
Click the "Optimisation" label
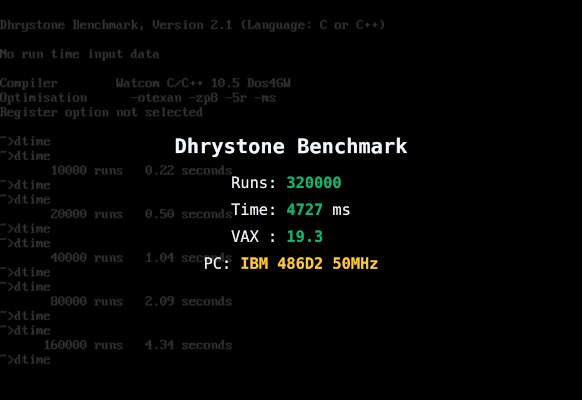tap(43, 98)
